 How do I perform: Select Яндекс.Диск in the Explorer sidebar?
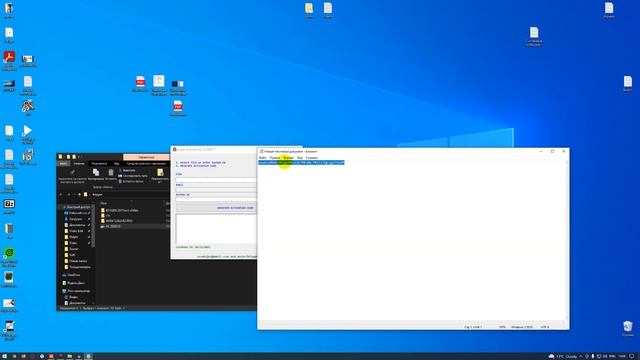click(76, 283)
